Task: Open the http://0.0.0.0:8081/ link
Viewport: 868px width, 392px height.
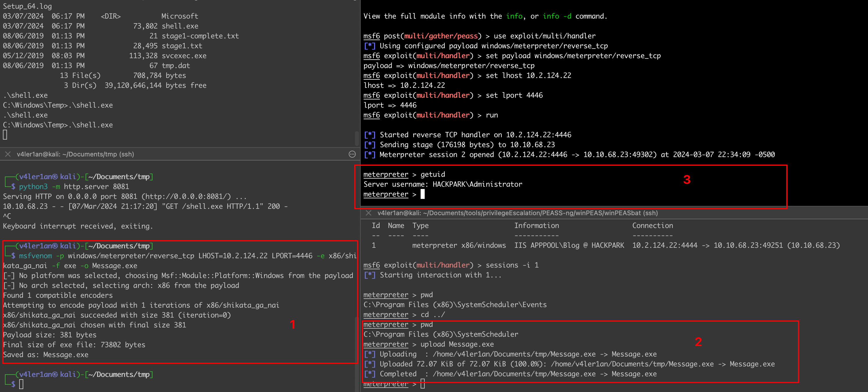Action: click(188, 196)
